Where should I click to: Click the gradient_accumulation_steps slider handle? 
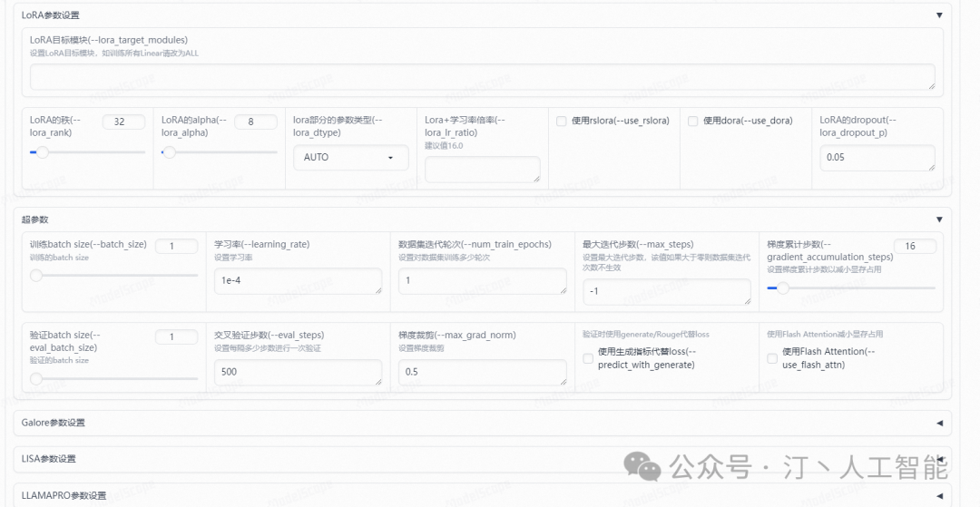point(782,288)
